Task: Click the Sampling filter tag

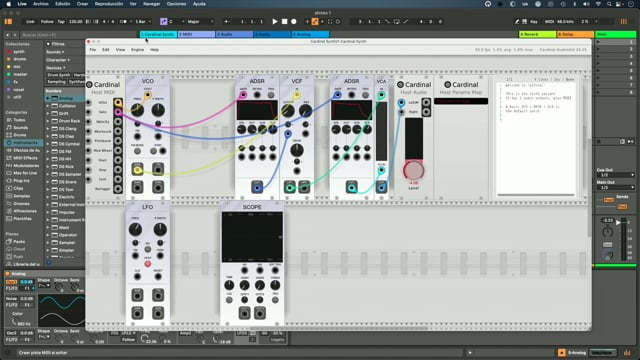Action: [x=56, y=82]
